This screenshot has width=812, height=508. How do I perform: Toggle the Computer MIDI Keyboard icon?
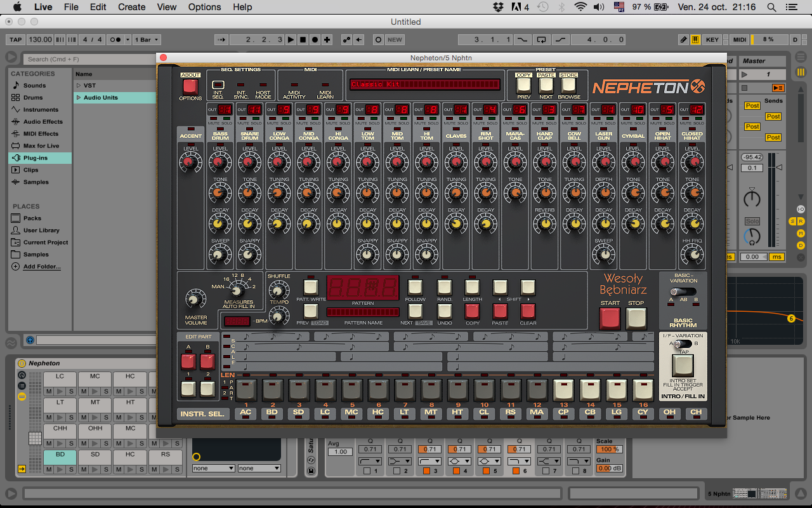(x=695, y=39)
